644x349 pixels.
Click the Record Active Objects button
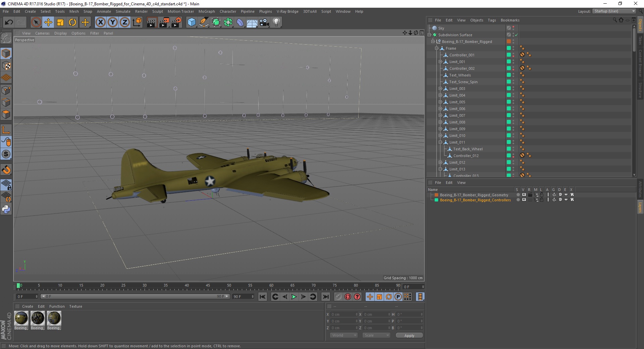tap(338, 297)
